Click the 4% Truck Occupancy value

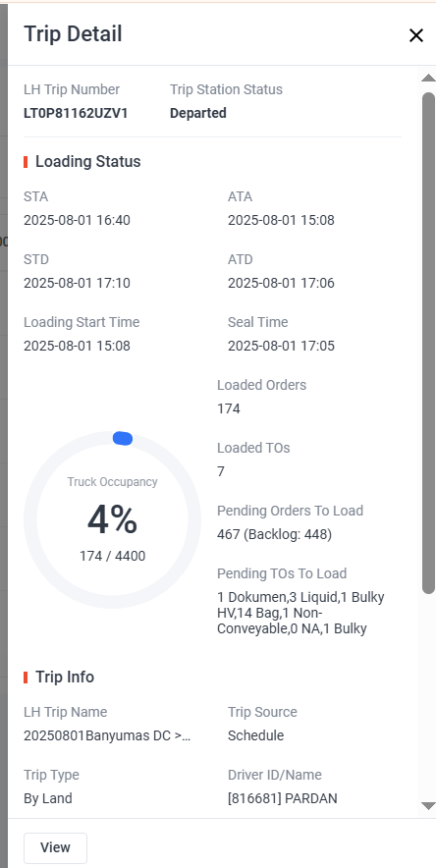tap(112, 520)
